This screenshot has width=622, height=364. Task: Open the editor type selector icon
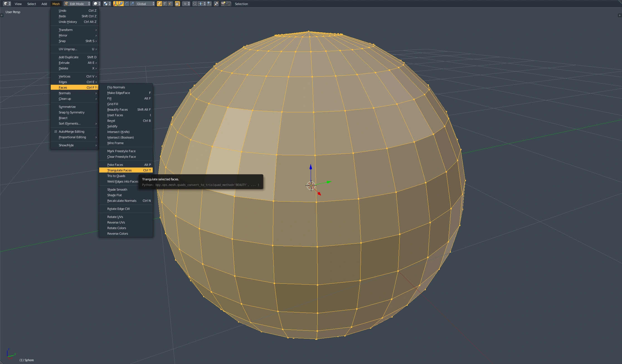pos(7,4)
